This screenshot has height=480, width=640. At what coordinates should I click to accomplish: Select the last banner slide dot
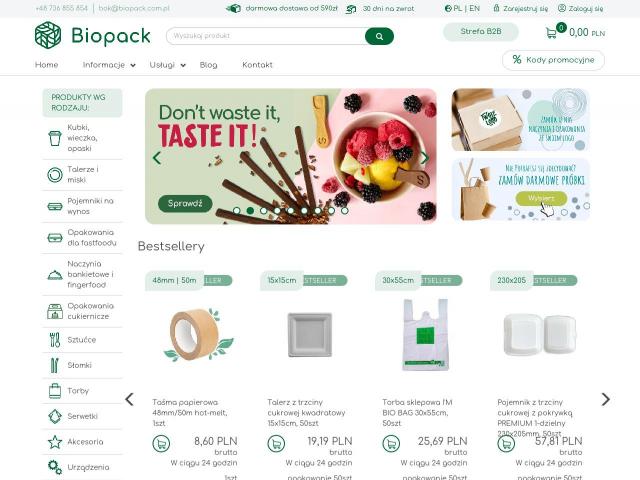click(x=344, y=211)
